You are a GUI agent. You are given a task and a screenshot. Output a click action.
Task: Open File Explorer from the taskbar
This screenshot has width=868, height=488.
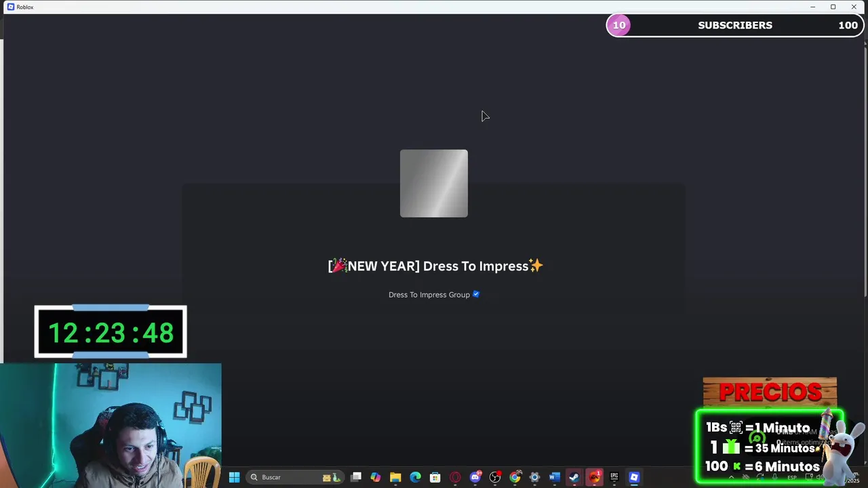pos(395,477)
